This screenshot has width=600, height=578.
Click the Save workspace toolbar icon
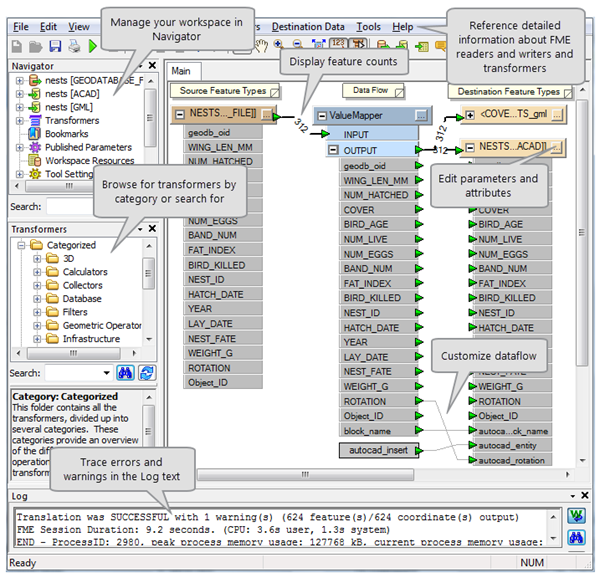[x=55, y=46]
